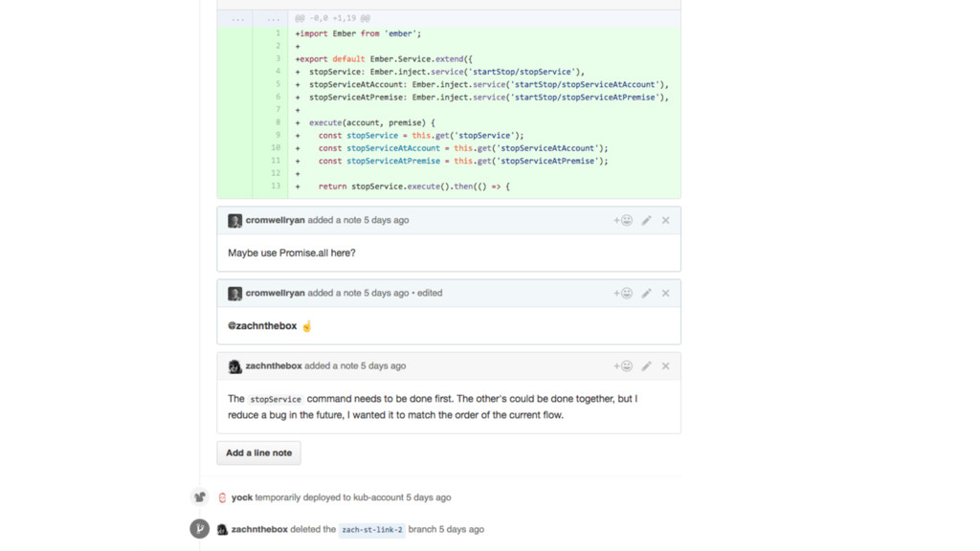Add reaction to "Maybe use Promise.all here?" note
The height and width of the screenshot is (551, 980).
[623, 220]
